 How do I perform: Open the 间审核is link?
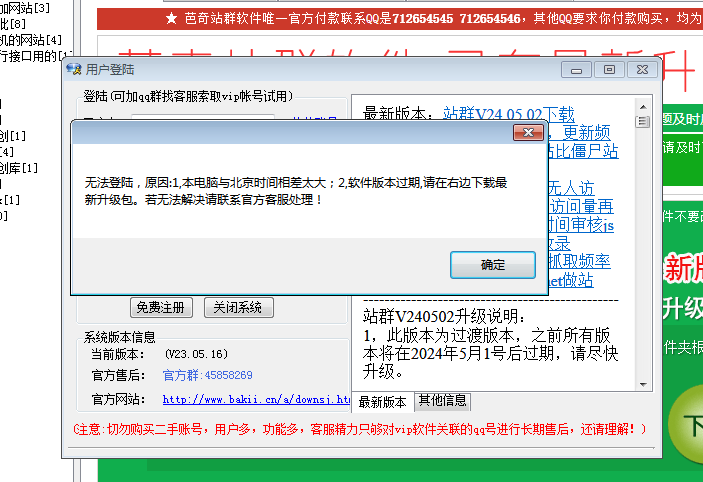(580, 225)
